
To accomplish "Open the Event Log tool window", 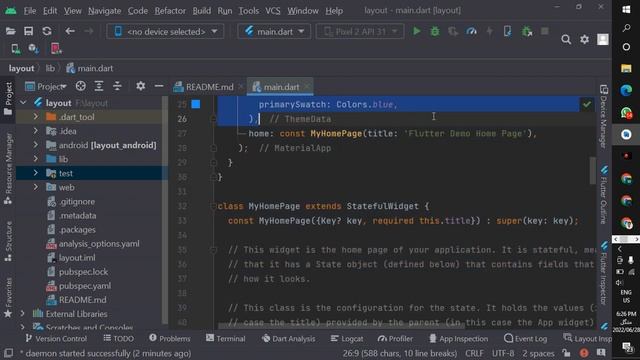I will (x=525, y=338).
